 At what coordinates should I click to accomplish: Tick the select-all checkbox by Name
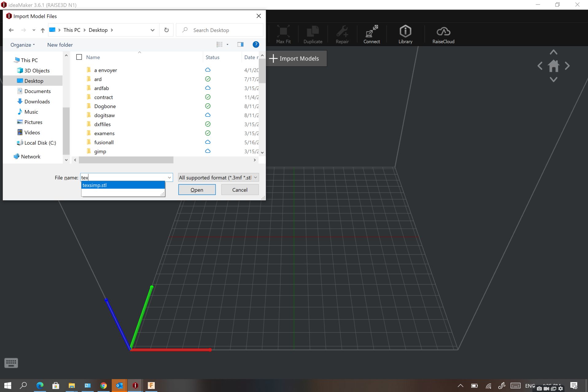click(79, 57)
